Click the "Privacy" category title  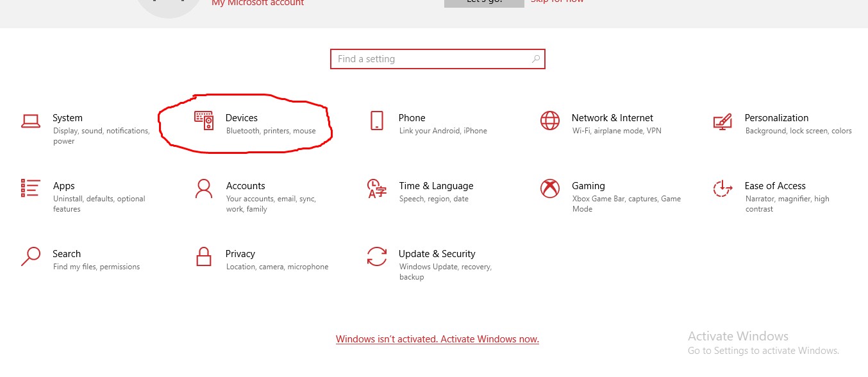pyautogui.click(x=240, y=254)
